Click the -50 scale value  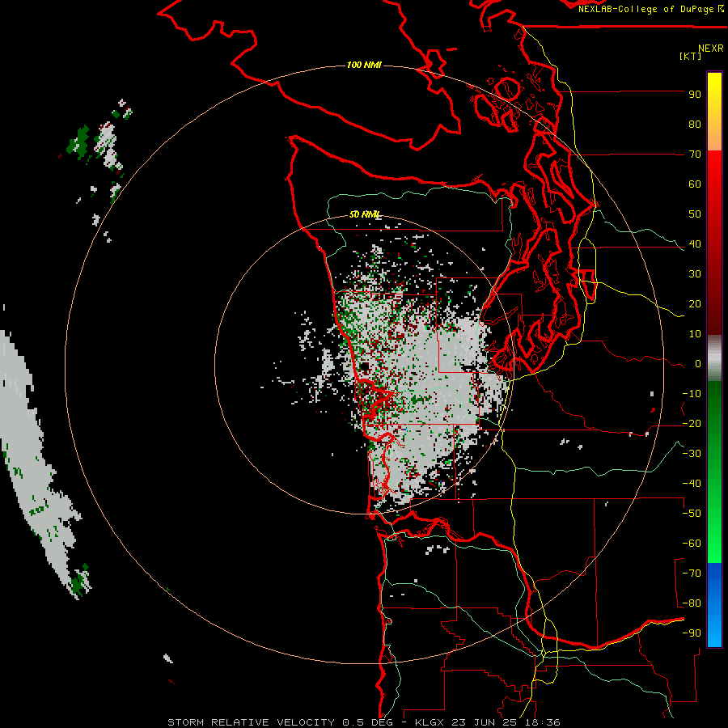pos(692,514)
